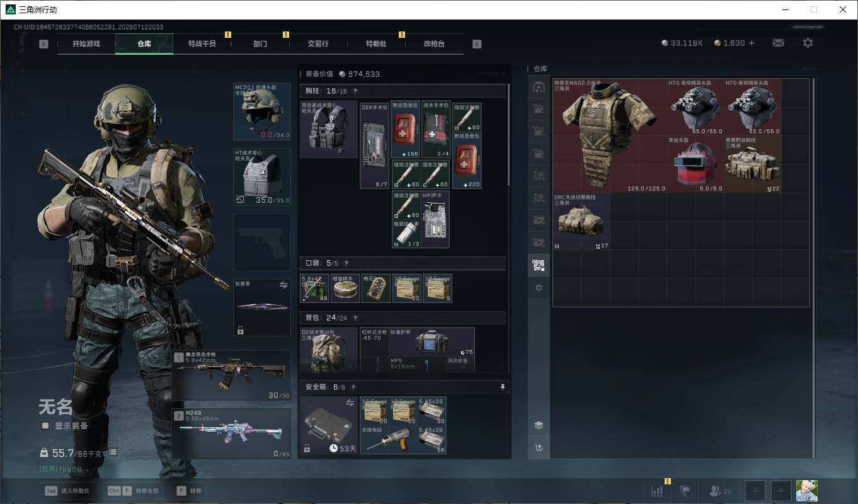Image resolution: width=858 pixels, height=504 pixels.
Task: Select the 特里克MAS2.0 armor in warehouse
Action: (610, 135)
